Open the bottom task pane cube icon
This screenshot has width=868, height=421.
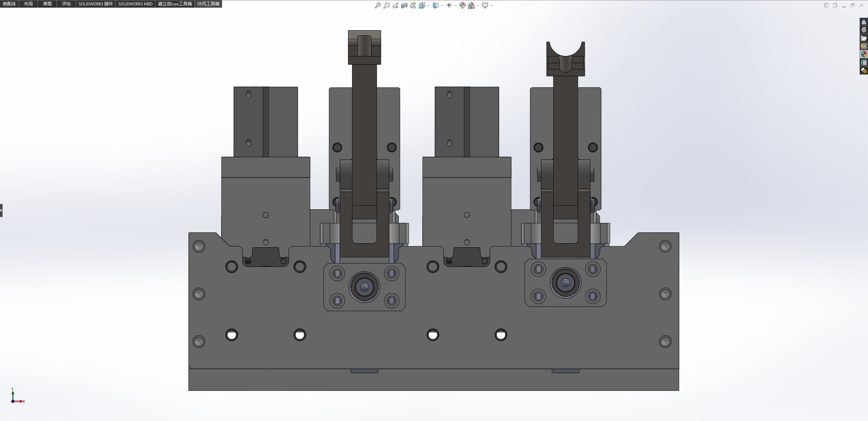tap(864, 71)
